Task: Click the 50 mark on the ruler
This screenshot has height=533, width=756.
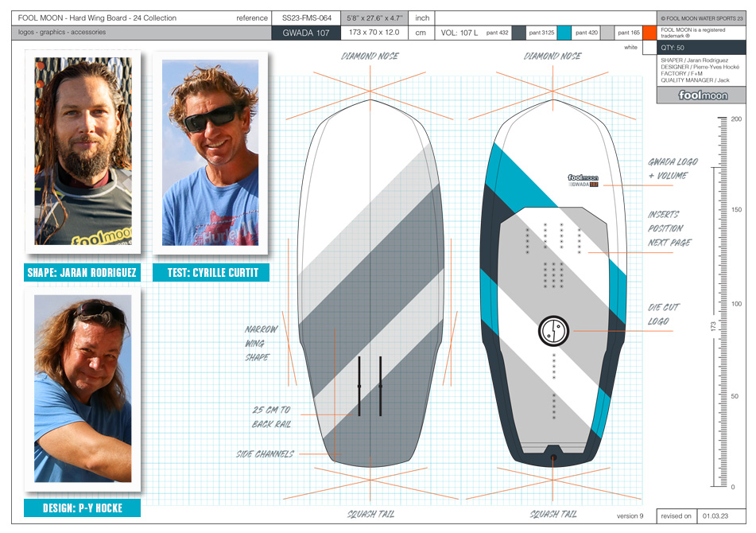Action: click(735, 396)
